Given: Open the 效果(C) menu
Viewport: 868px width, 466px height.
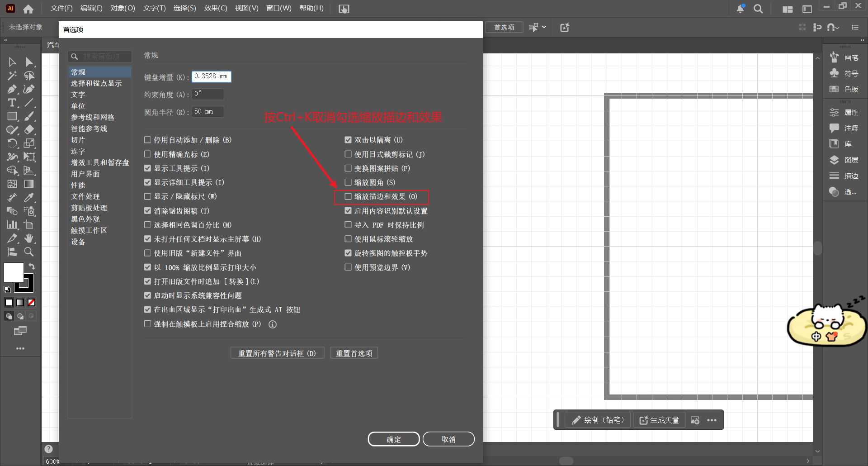Looking at the screenshot, I should coord(216,9).
